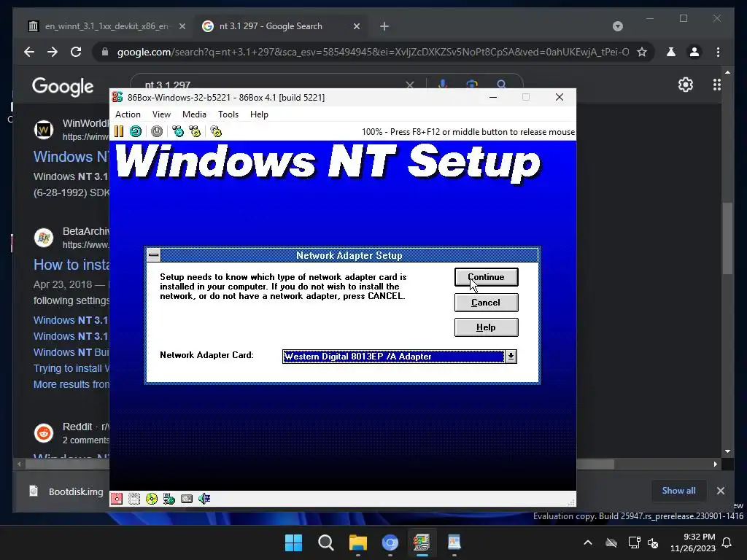Start Google voice search microphone

click(x=443, y=85)
